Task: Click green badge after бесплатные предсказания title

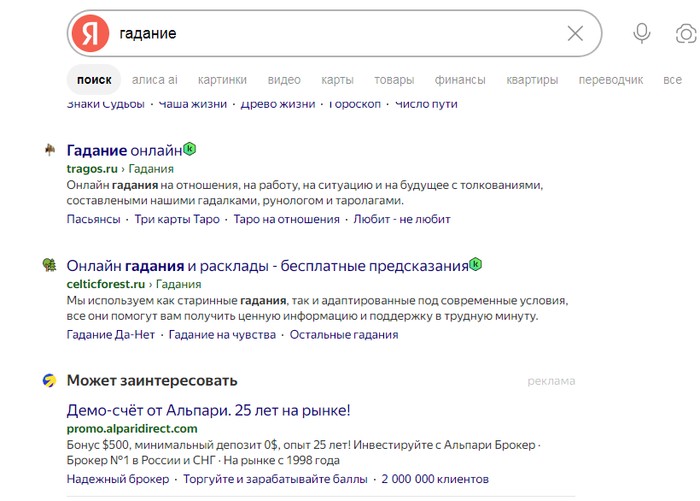Action: point(476,264)
